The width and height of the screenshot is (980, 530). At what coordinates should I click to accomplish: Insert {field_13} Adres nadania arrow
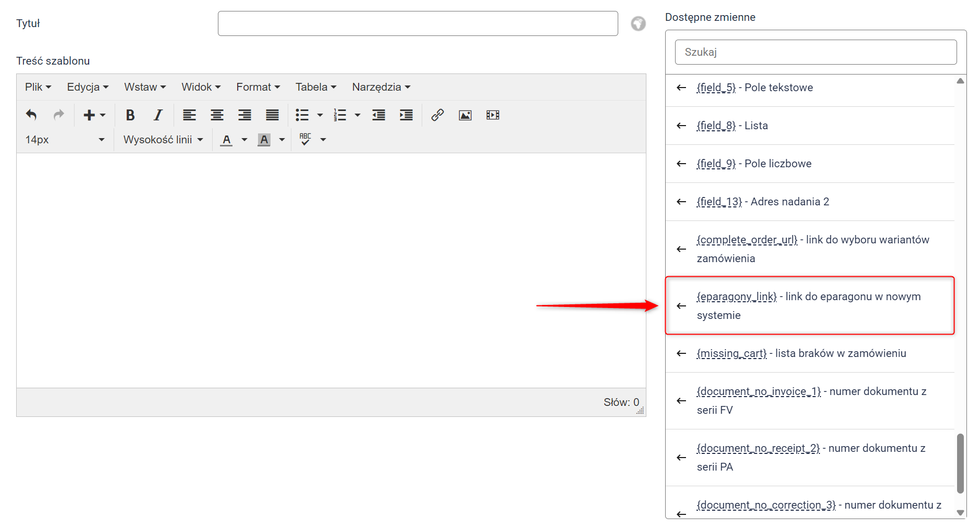click(x=681, y=202)
